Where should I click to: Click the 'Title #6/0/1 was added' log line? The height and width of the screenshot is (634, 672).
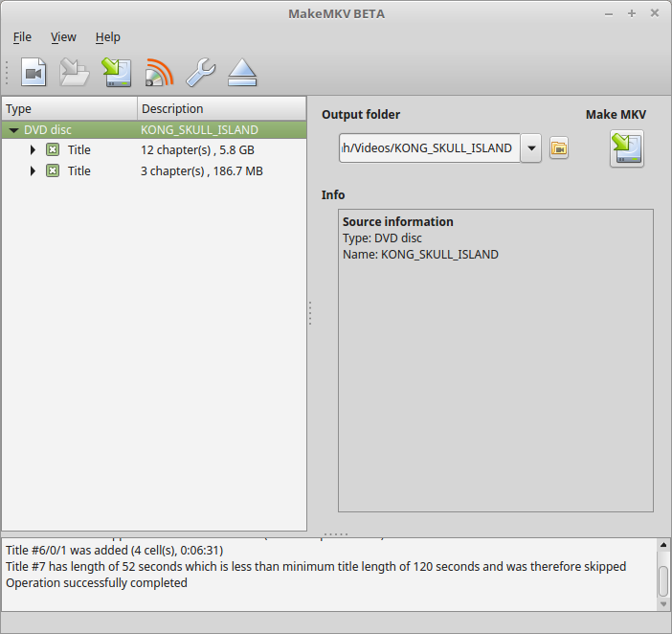115,551
